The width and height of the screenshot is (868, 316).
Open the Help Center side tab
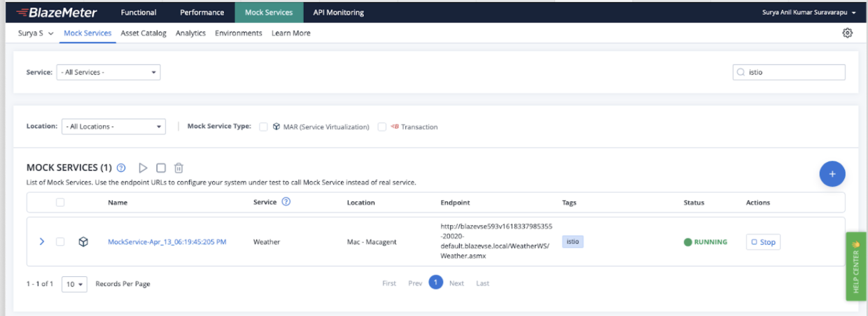click(x=856, y=266)
